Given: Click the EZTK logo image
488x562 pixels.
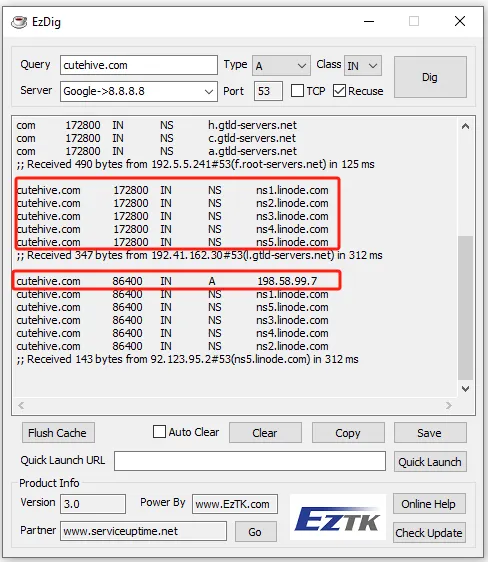Looking at the screenshot, I should [x=338, y=517].
